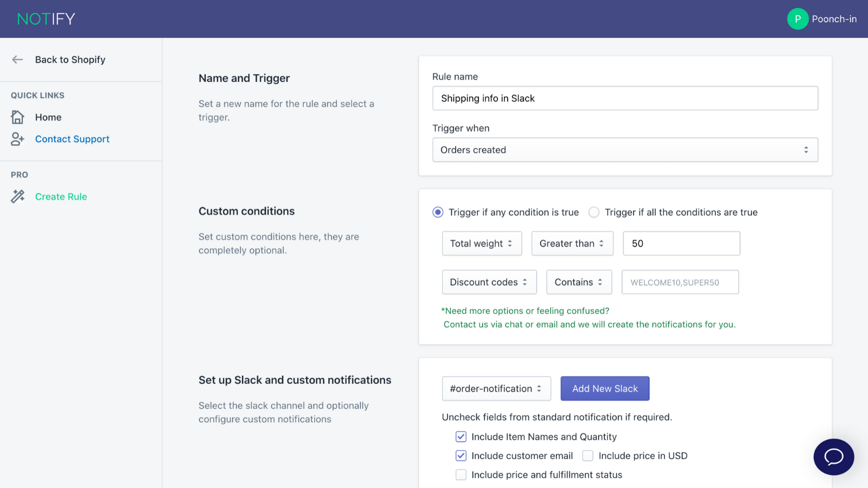Check Include price and fulfillment status
The width and height of the screenshot is (868, 488).
click(461, 474)
